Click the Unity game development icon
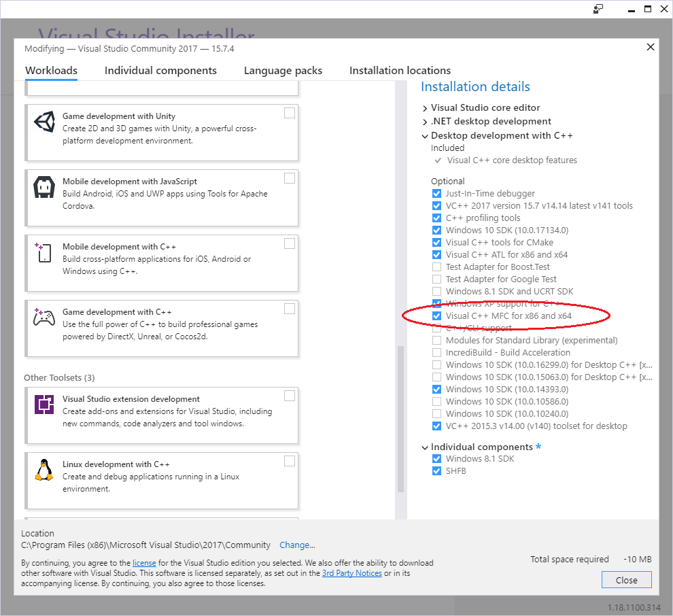 [x=44, y=122]
